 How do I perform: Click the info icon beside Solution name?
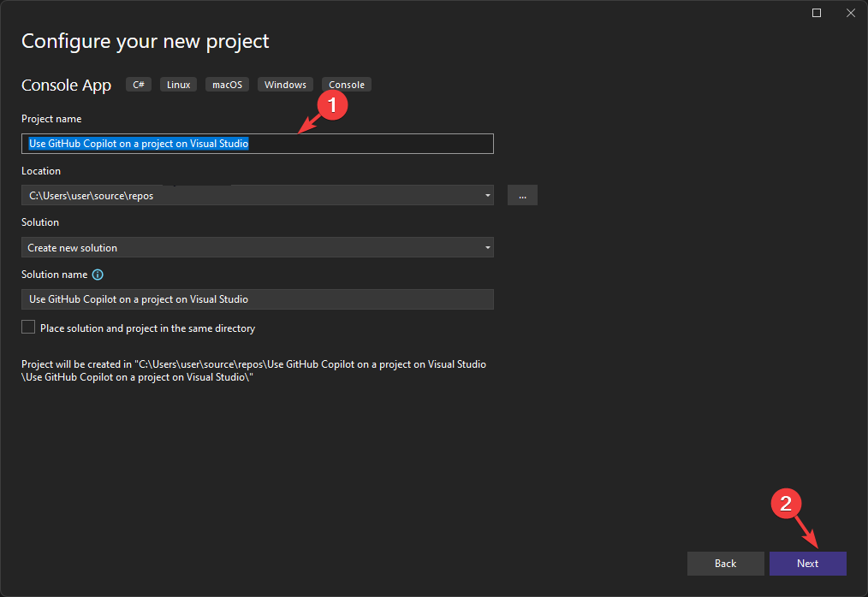point(98,275)
